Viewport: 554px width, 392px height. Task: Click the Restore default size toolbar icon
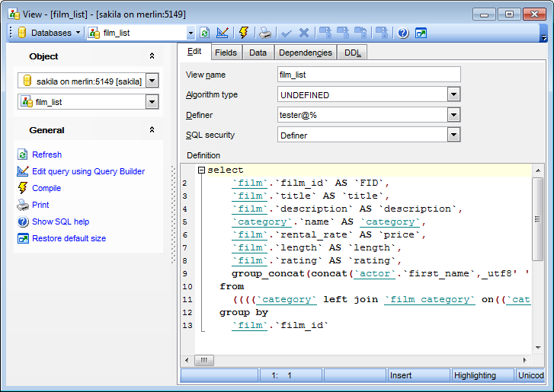421,33
